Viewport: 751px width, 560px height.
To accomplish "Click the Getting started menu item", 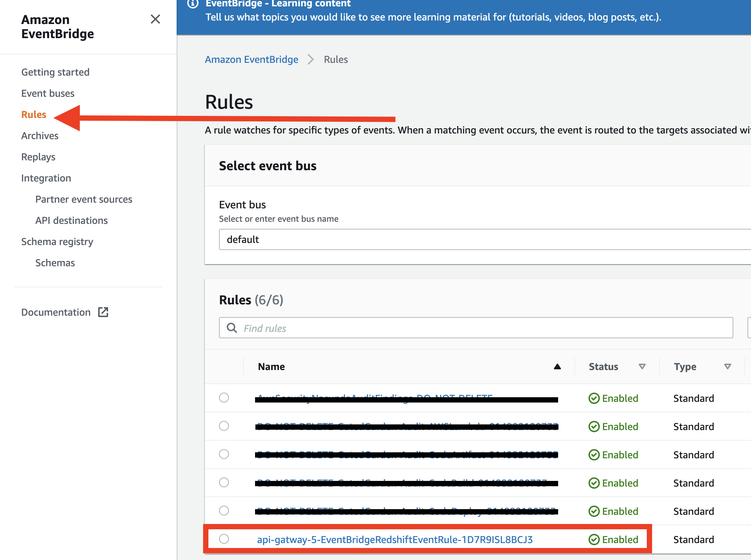I will tap(55, 72).
